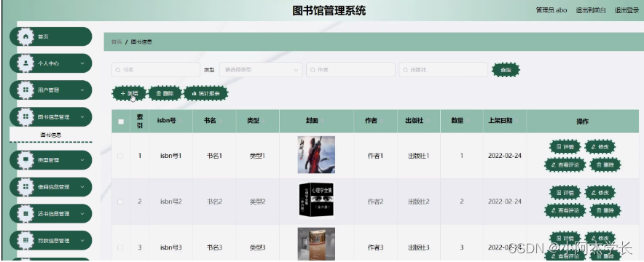Open the 统计报表 statistics report

[205, 93]
